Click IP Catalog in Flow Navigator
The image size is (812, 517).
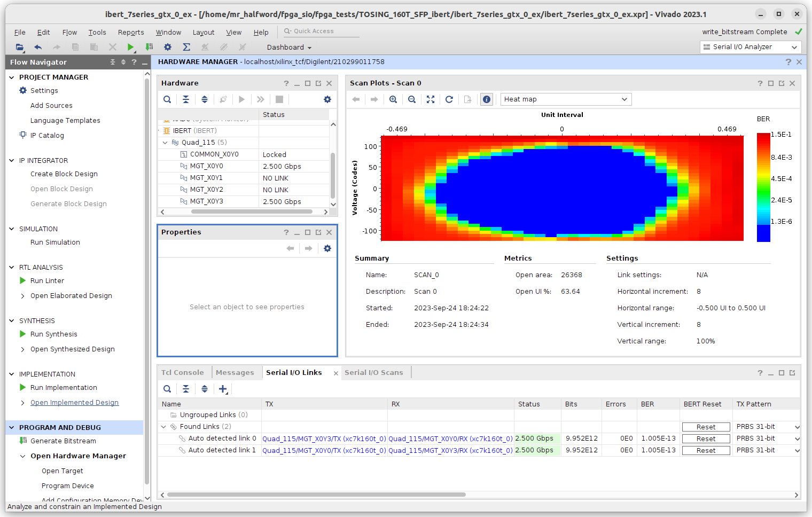pyautogui.click(x=47, y=136)
